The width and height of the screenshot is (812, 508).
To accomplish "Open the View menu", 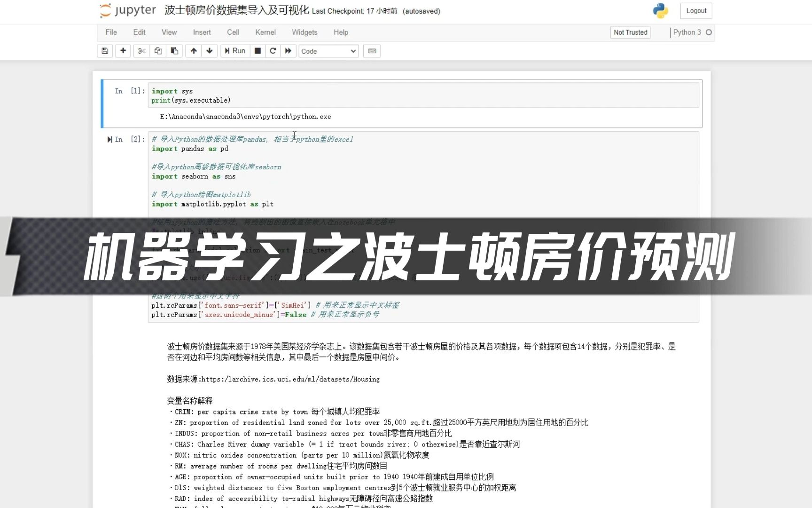I will click(169, 32).
